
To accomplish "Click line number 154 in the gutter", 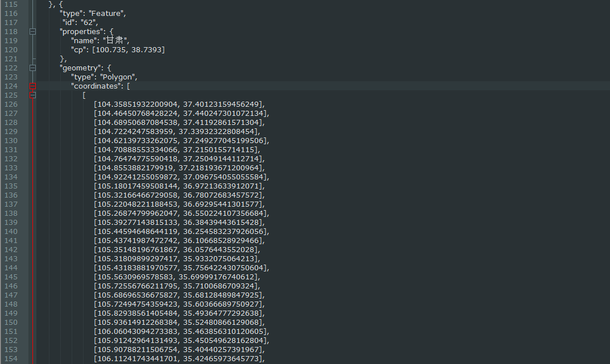I will tap(11, 359).
